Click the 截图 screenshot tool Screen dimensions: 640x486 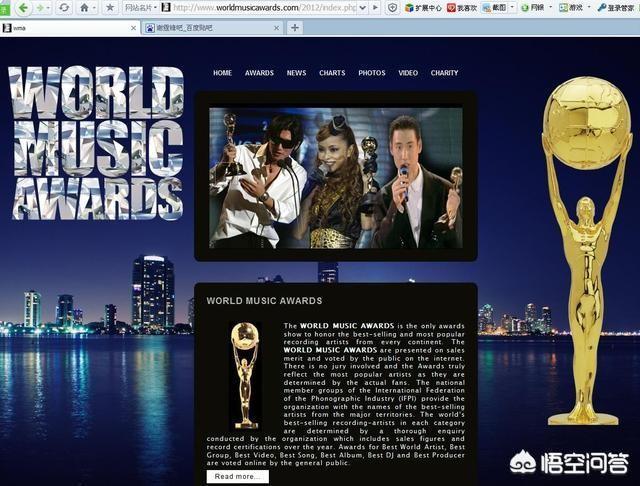pos(494,7)
